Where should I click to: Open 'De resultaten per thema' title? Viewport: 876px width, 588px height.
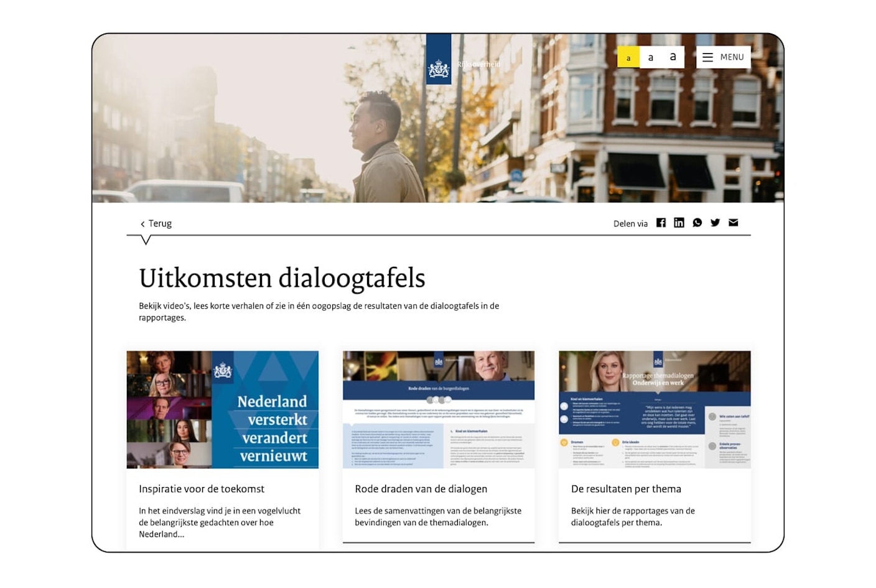[x=626, y=489]
